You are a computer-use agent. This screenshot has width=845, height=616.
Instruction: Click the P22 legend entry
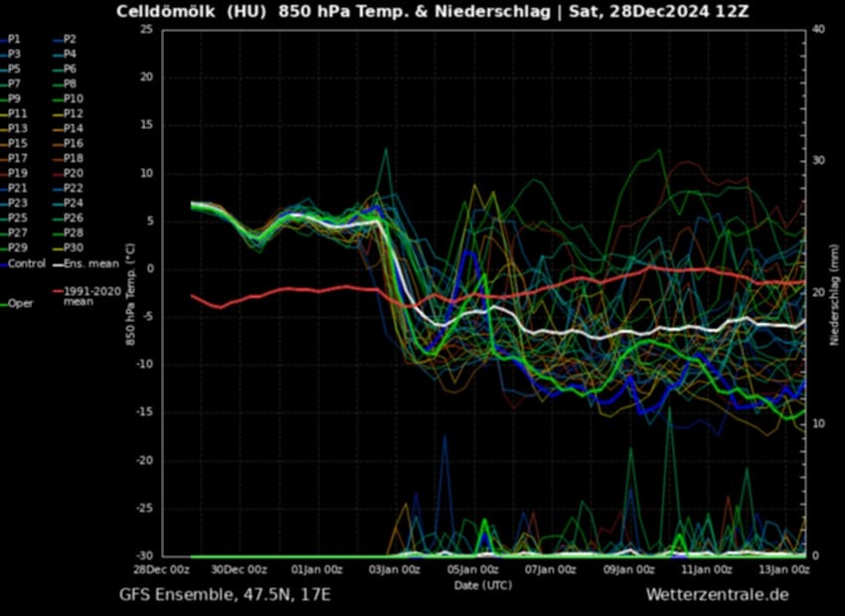(x=73, y=188)
